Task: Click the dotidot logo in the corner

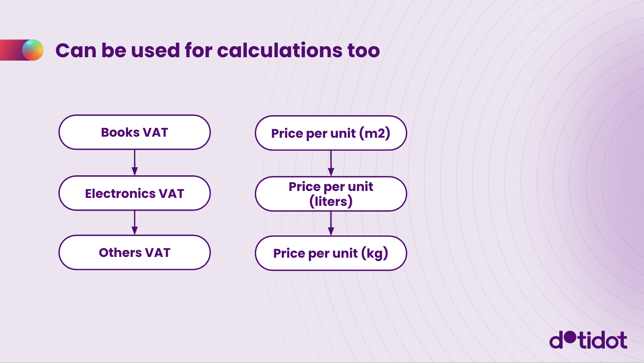Action: (x=588, y=340)
